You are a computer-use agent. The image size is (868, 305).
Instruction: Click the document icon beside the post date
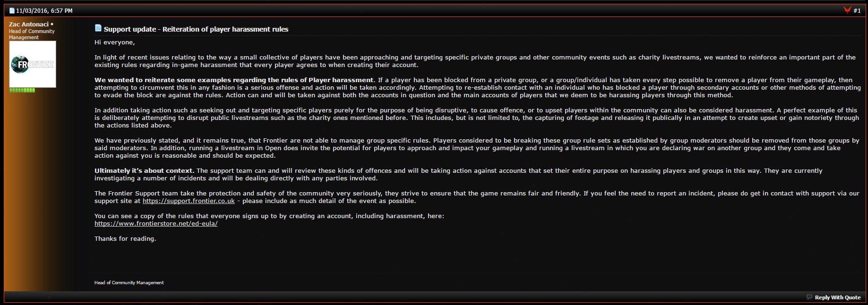click(x=12, y=10)
